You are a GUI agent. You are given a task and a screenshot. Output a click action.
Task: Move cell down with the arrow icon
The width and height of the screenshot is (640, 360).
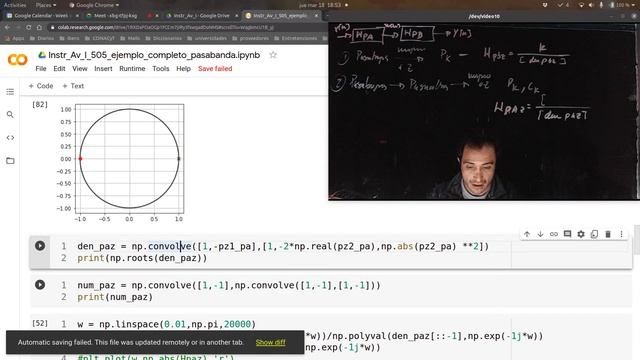(540, 234)
